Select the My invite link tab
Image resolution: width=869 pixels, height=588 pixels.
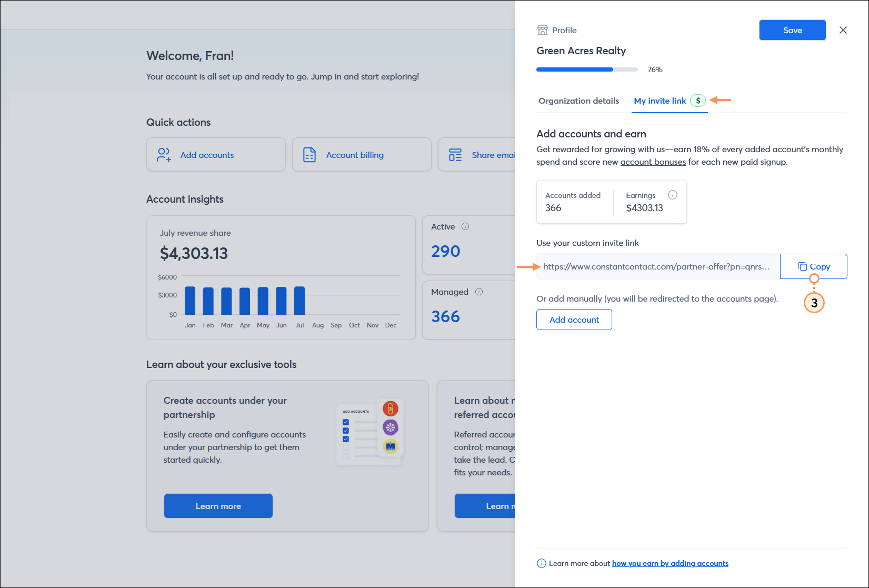point(660,101)
